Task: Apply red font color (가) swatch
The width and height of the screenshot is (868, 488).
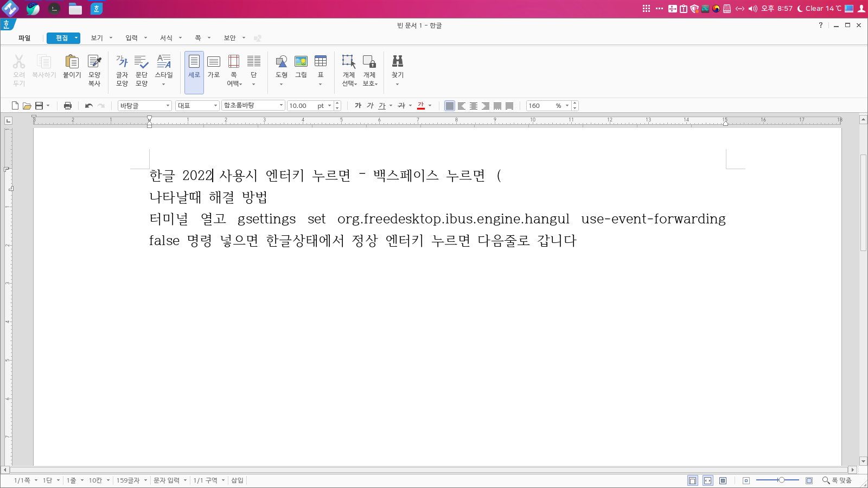Action: (421, 106)
